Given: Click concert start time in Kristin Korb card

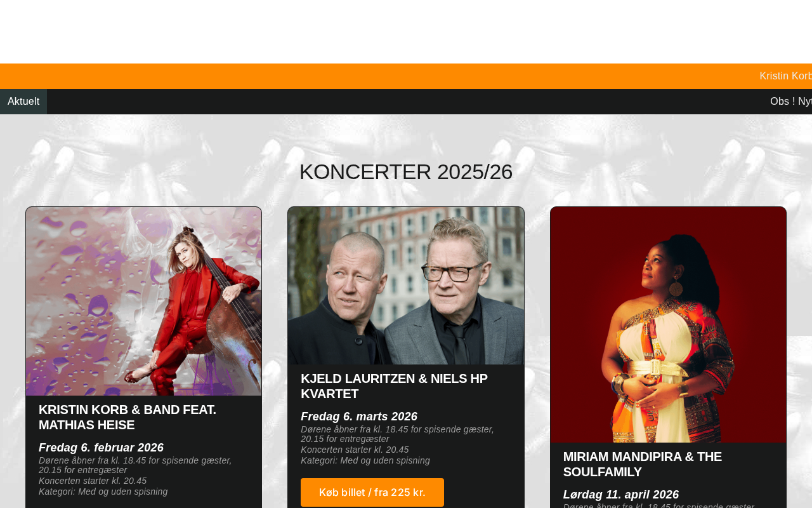Looking at the screenshot, I should click(93, 481).
